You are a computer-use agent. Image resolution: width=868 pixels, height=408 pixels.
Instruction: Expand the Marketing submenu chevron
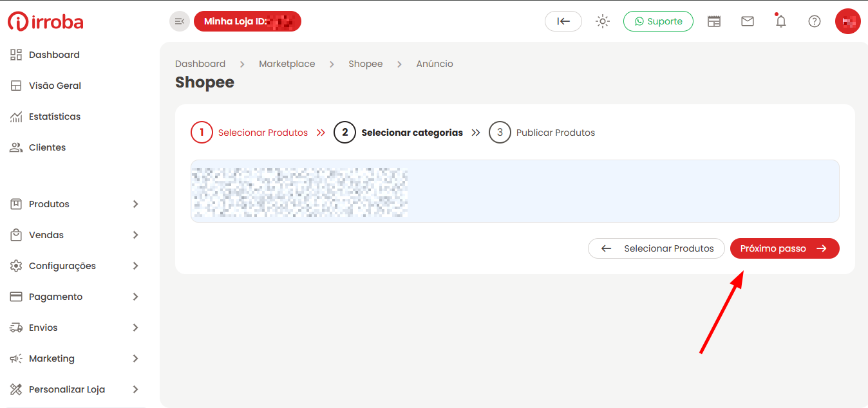(135, 358)
